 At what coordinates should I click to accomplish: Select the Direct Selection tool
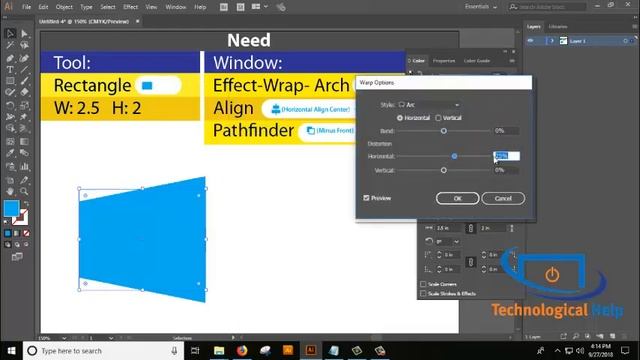pyautogui.click(x=24, y=33)
